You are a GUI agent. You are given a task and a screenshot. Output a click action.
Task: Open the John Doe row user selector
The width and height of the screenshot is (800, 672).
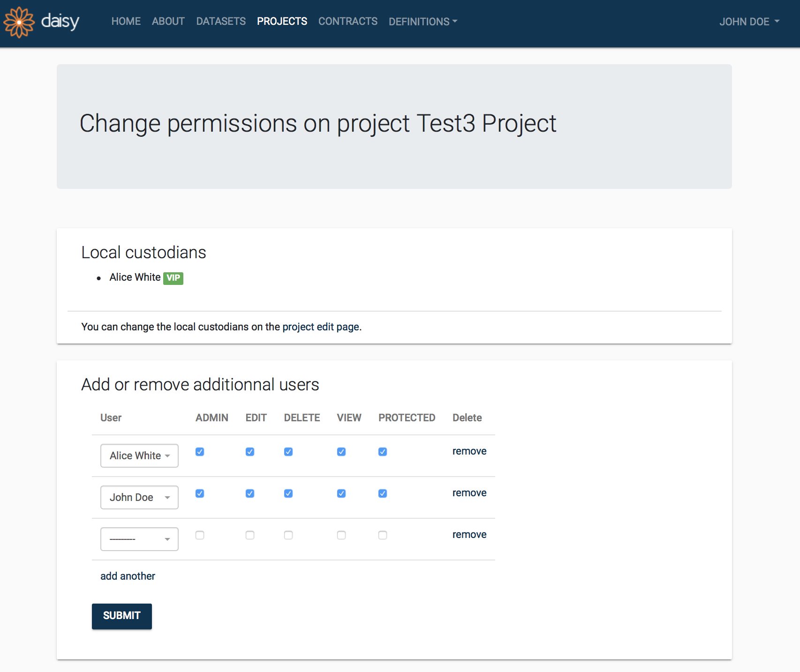[139, 497]
